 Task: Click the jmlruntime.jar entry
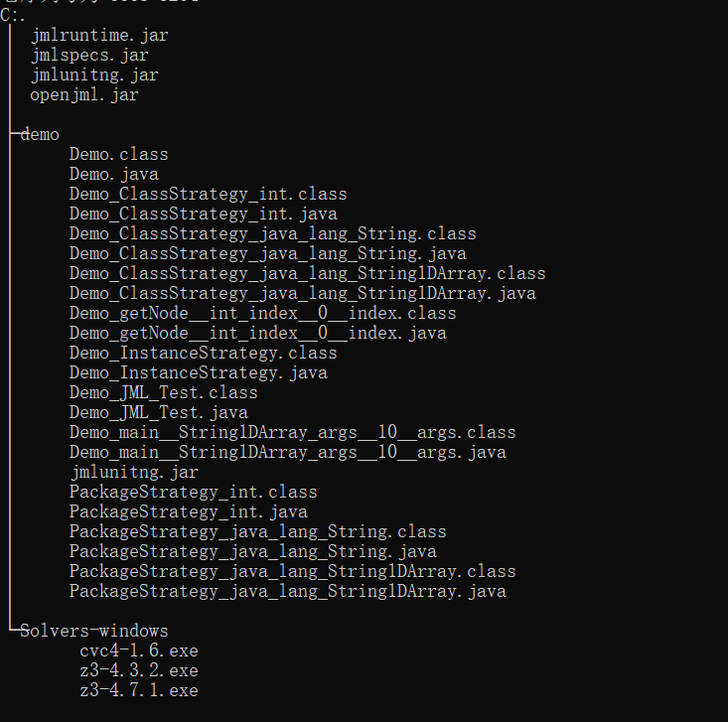tap(99, 35)
